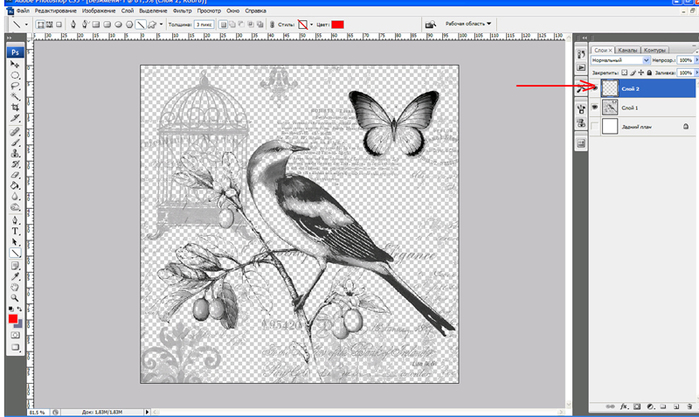Edit the line weight field
699x417 pixels.
(204, 25)
